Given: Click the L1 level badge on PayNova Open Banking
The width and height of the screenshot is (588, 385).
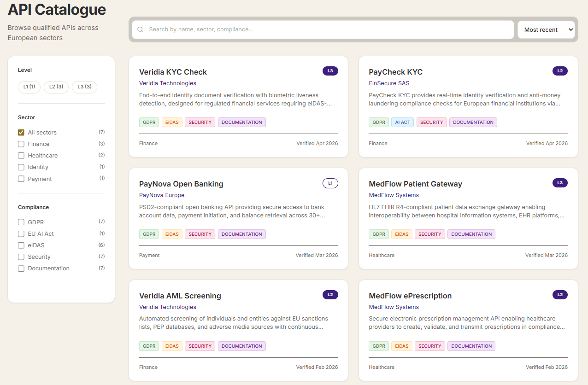Looking at the screenshot, I should [330, 183].
